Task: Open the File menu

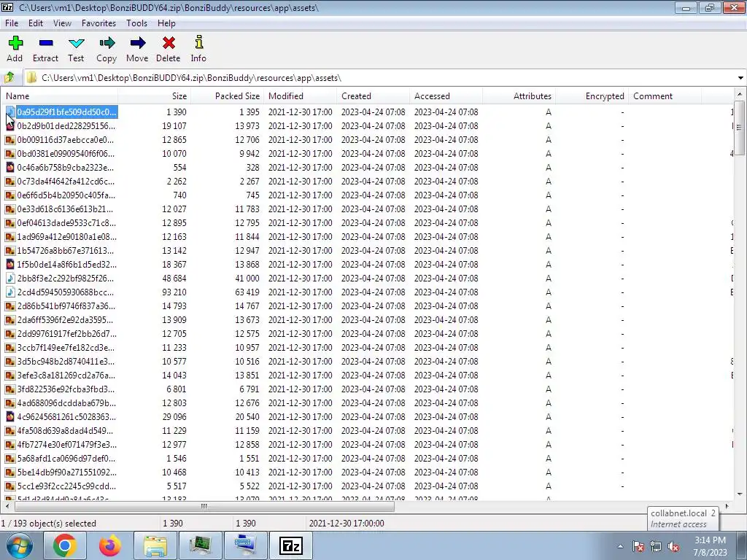Action: [x=12, y=23]
